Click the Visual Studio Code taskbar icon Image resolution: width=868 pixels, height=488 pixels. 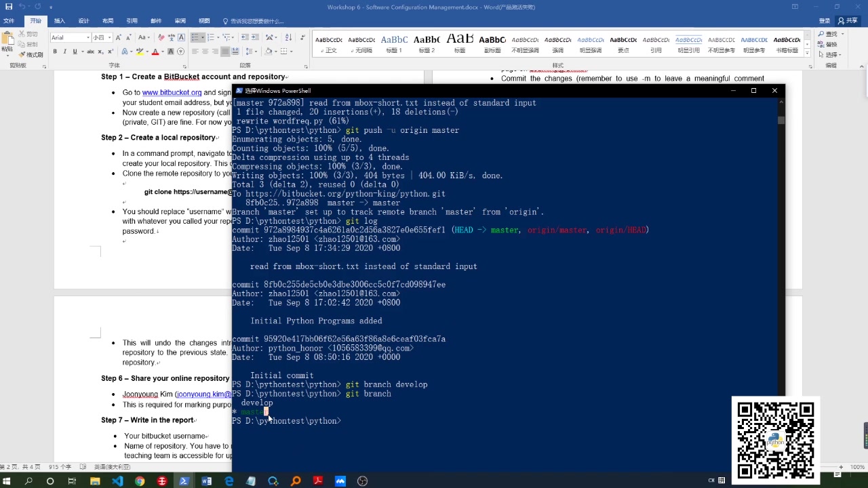[x=117, y=481]
